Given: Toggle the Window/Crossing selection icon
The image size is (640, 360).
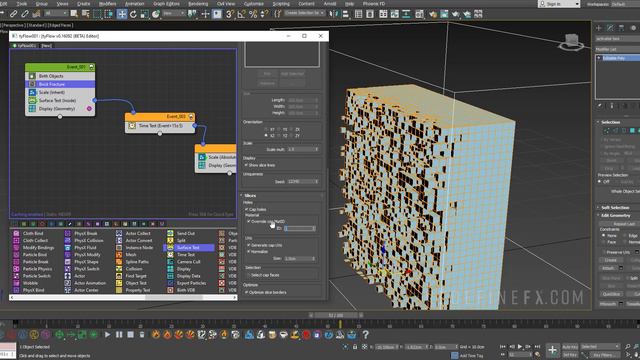Looking at the screenshot, I should [x=109, y=14].
